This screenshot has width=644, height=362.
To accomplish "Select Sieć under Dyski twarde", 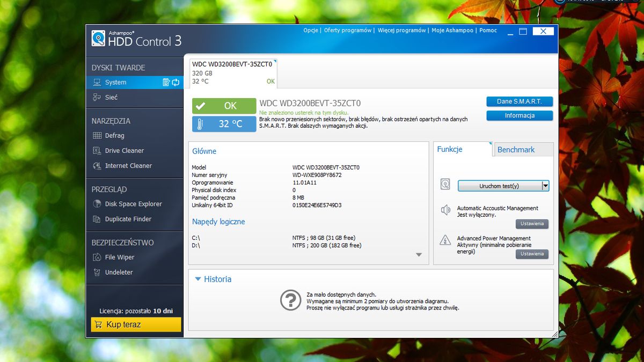I will point(111,97).
